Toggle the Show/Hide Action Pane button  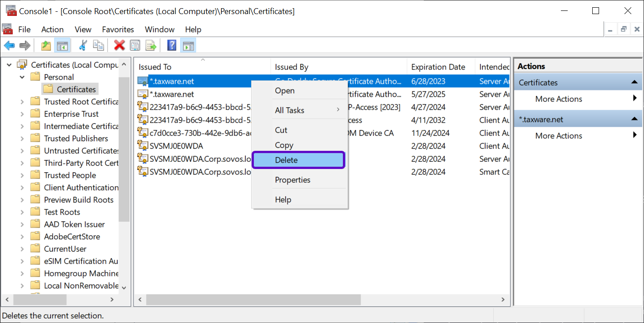(188, 45)
